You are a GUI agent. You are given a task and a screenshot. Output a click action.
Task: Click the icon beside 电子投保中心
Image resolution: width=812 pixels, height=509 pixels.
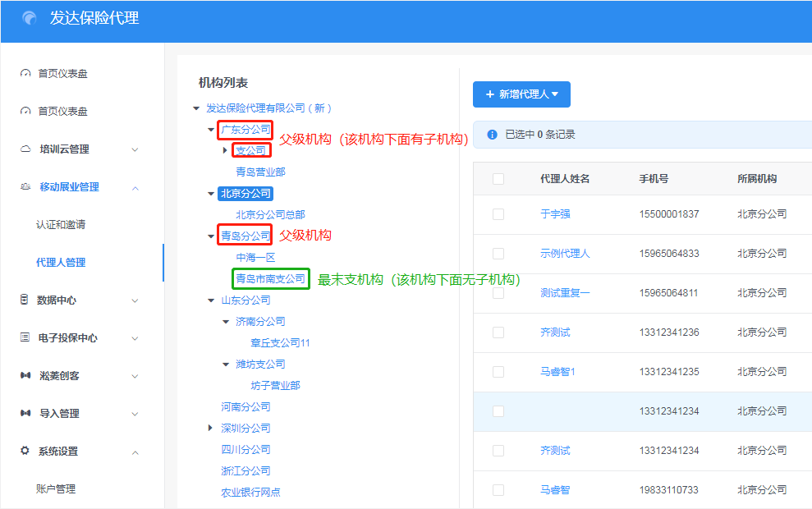click(x=25, y=338)
